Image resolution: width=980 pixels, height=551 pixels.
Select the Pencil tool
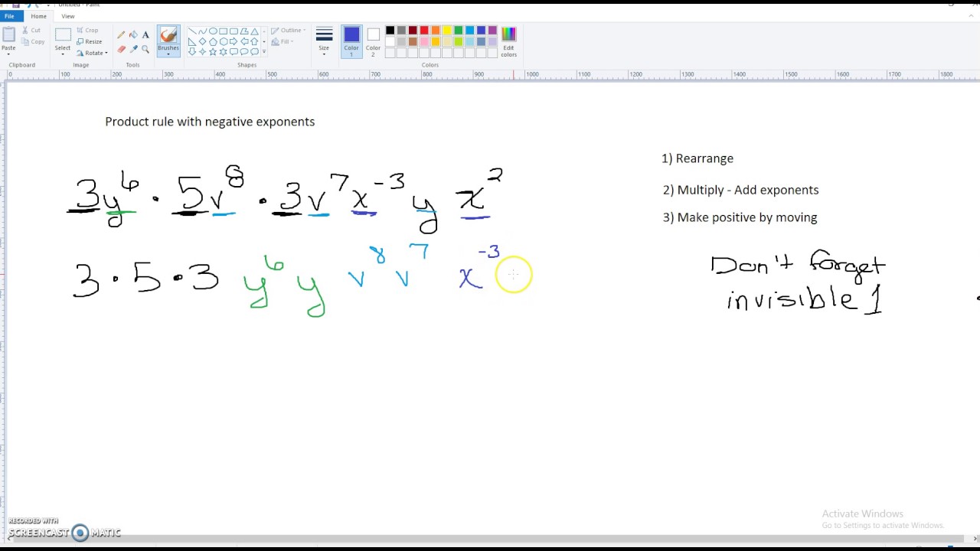click(x=121, y=34)
